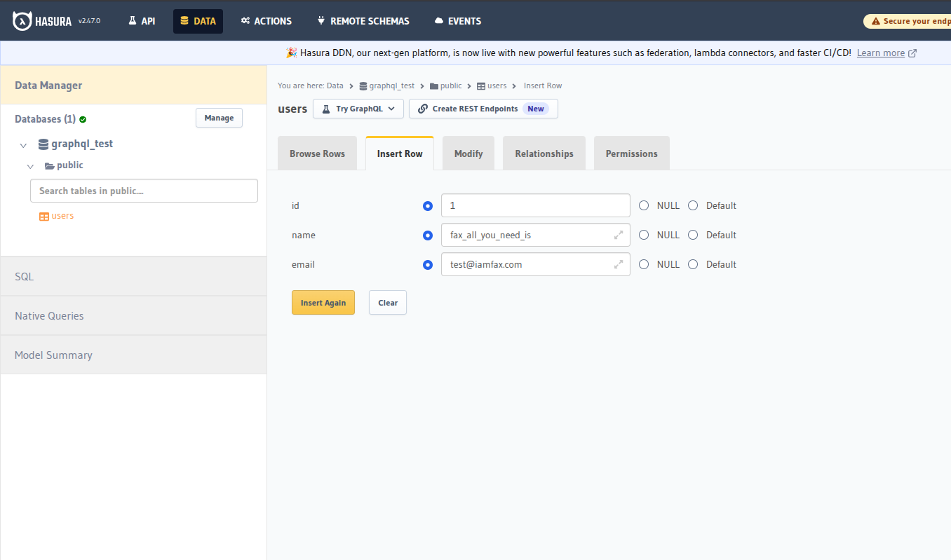Select the value radio for email
This screenshot has height=560, width=951.
(428, 265)
